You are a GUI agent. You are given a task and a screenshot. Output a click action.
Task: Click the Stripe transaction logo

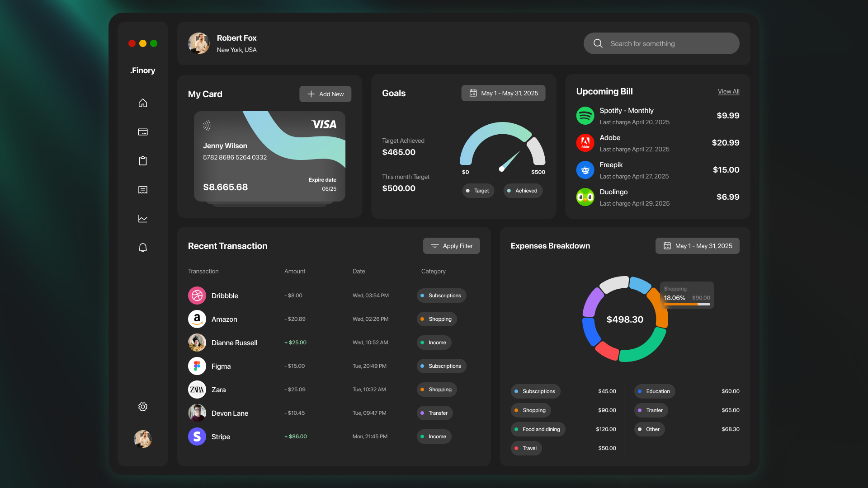pyautogui.click(x=197, y=436)
